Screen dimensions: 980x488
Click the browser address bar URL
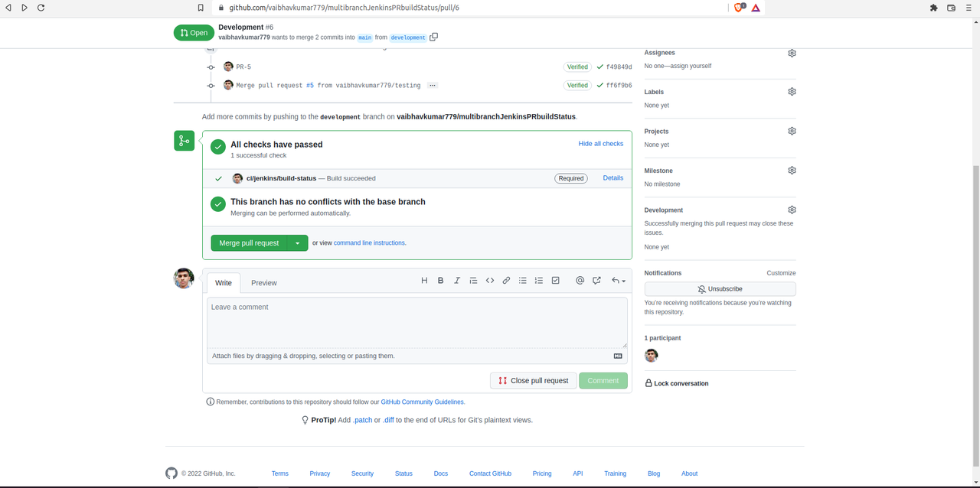(345, 8)
